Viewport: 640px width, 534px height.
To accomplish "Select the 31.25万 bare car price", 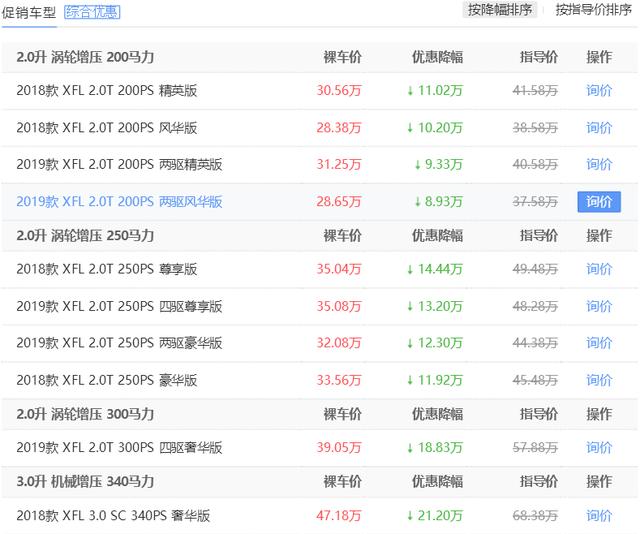I will coord(339,165).
